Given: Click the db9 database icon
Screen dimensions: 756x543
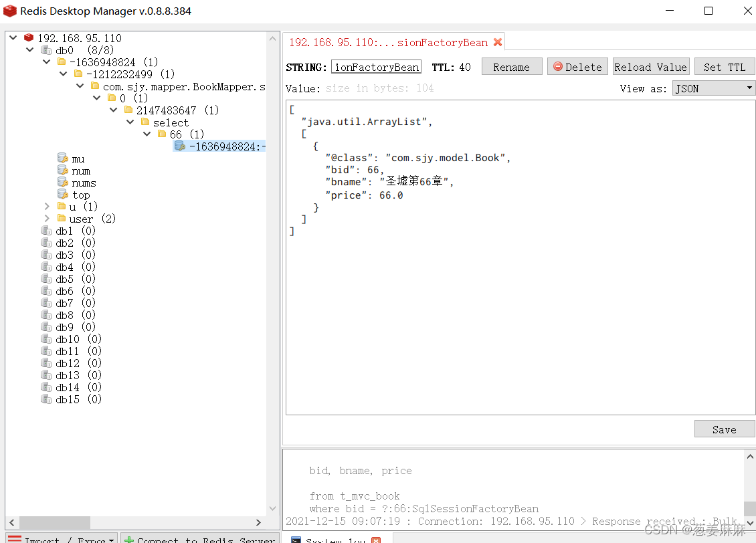Looking at the screenshot, I should tap(46, 327).
